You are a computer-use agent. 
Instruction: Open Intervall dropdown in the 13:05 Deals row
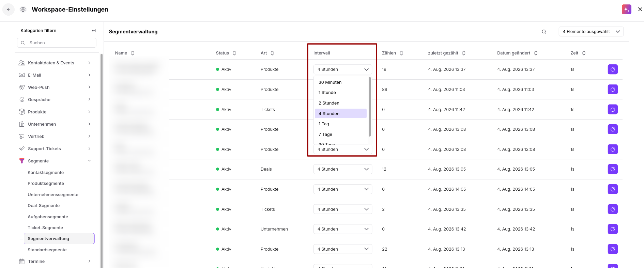click(343, 169)
